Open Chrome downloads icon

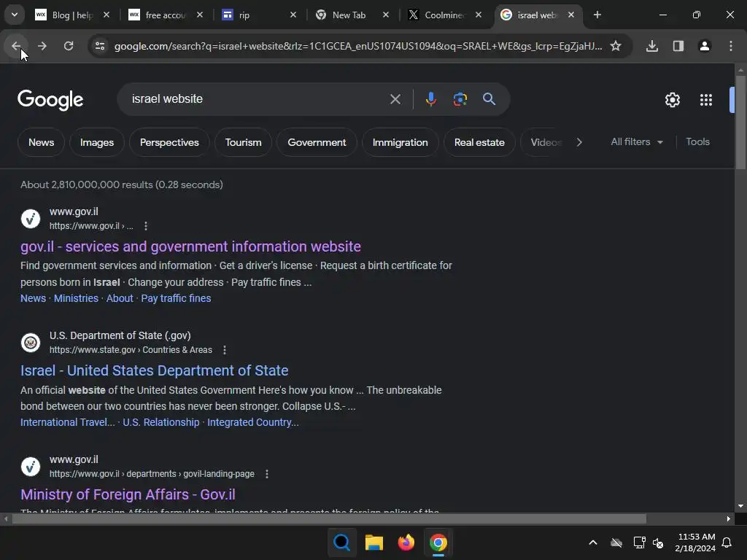[651, 46]
